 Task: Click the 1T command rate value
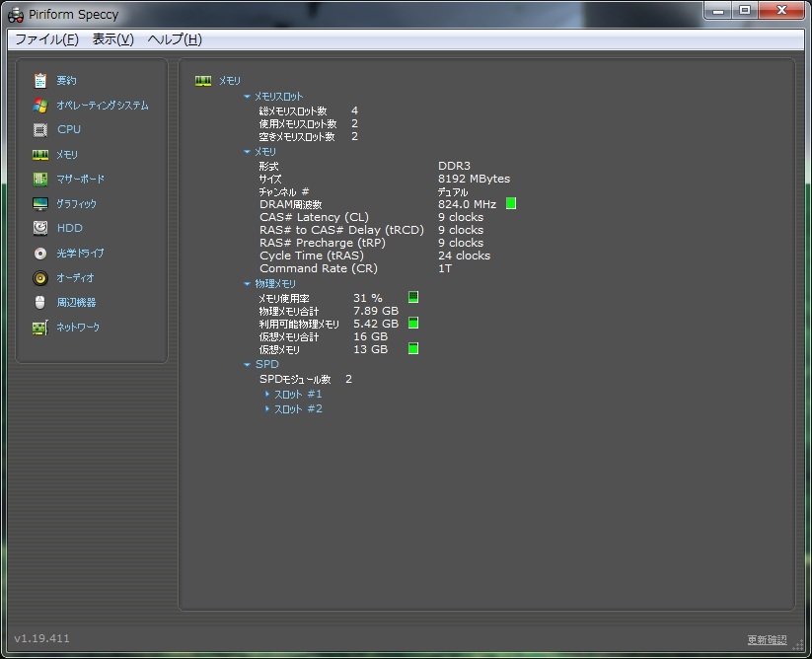click(445, 268)
